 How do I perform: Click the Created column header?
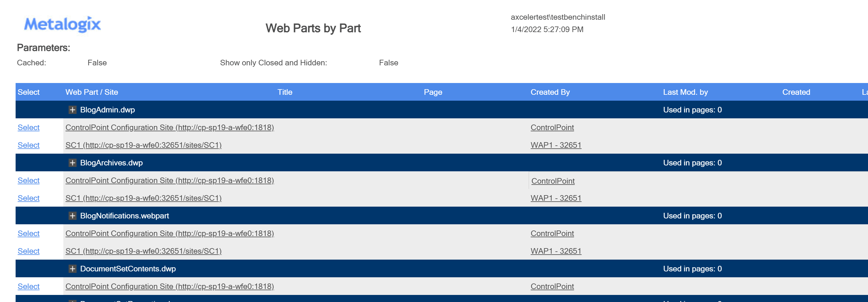[x=796, y=92]
